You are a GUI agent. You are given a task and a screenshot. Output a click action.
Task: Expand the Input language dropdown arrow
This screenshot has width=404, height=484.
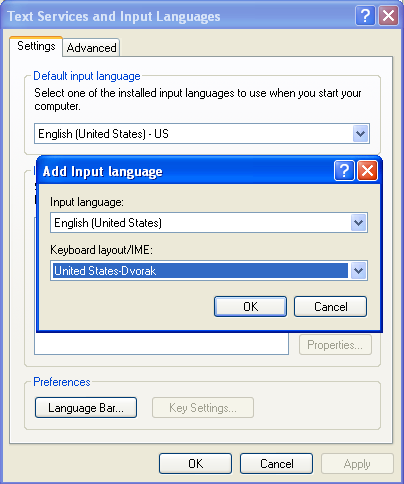pyautogui.click(x=359, y=223)
